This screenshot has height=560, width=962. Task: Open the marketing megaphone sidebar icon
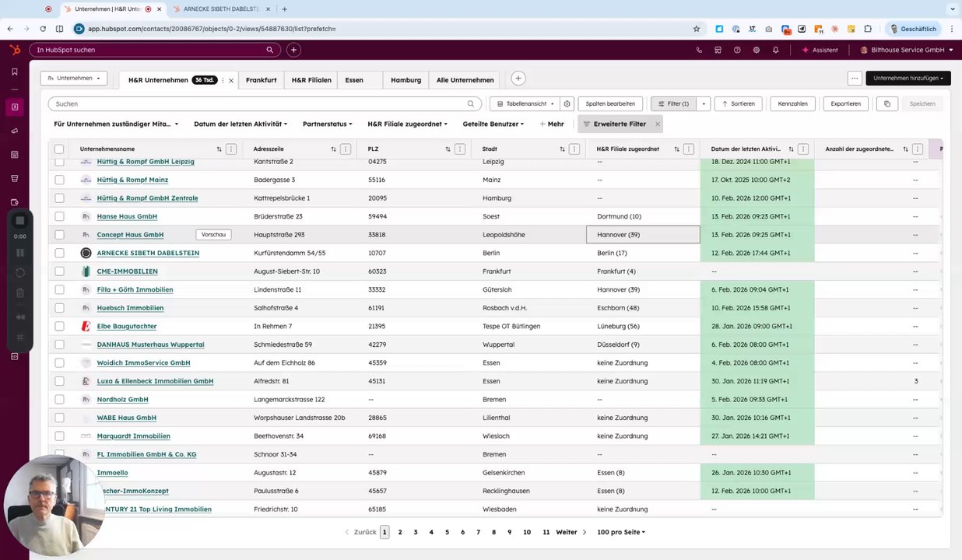(x=14, y=131)
